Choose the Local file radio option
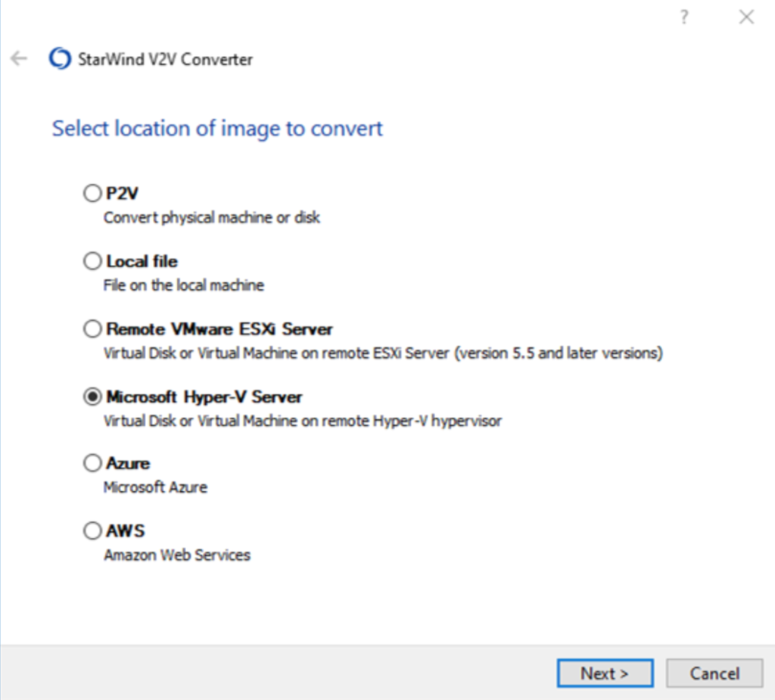Image resolution: width=775 pixels, height=700 pixels. pos(92,262)
